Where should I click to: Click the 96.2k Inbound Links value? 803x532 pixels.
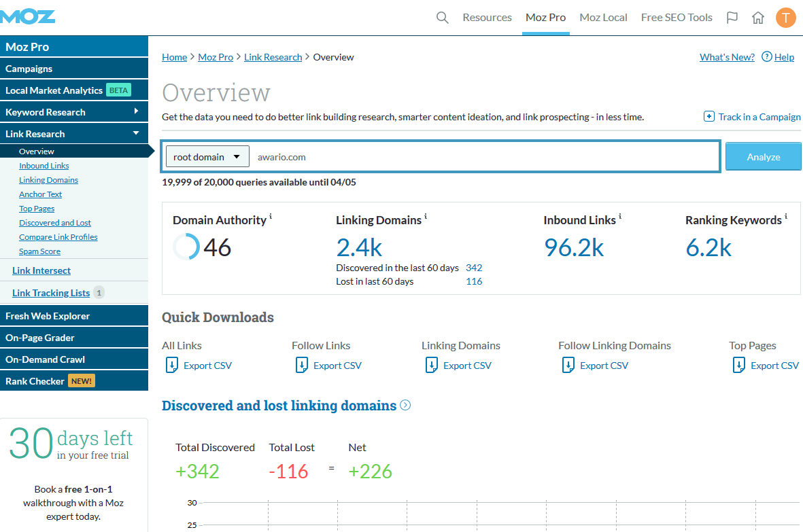click(574, 247)
